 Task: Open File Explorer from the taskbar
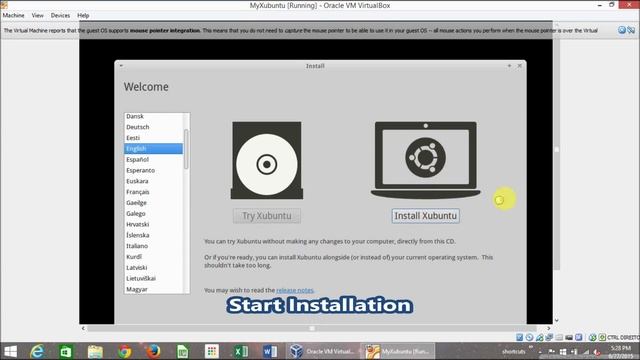(95, 351)
